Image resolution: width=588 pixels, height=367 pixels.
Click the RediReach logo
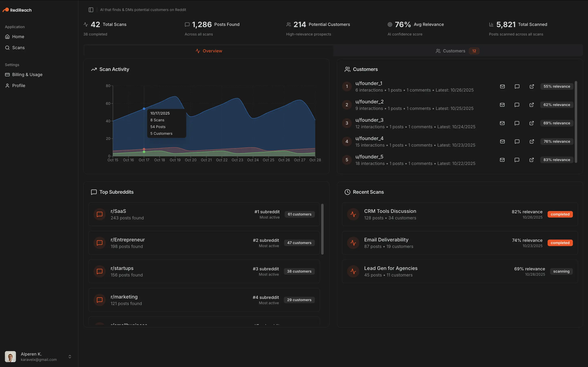click(17, 10)
